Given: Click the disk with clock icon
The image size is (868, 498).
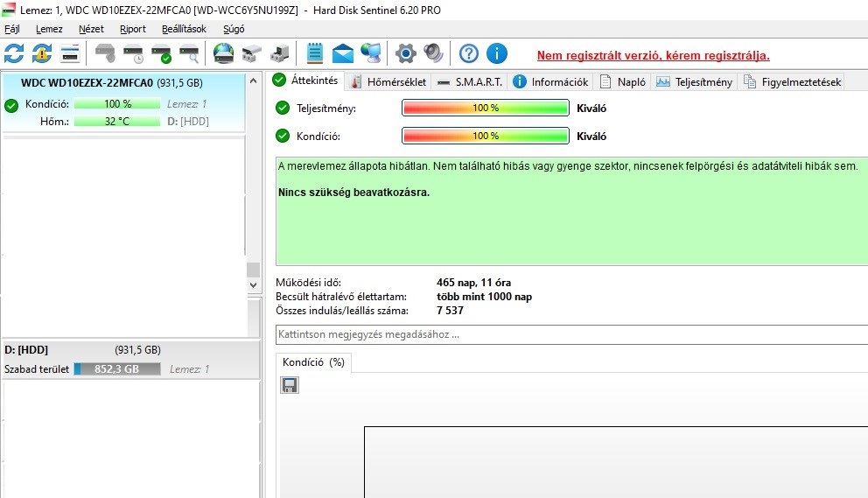Looking at the screenshot, I should point(133,53).
